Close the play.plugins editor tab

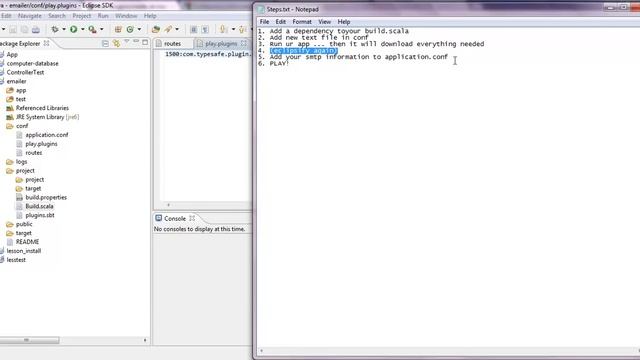[244, 43]
